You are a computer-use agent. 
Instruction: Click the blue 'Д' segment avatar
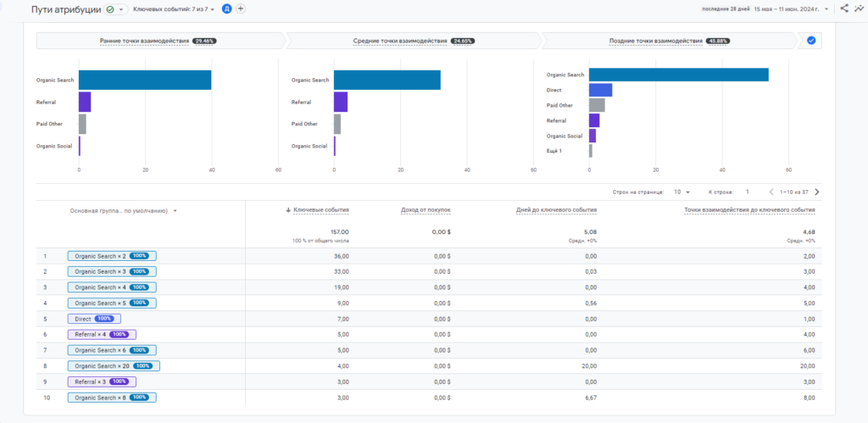226,8
